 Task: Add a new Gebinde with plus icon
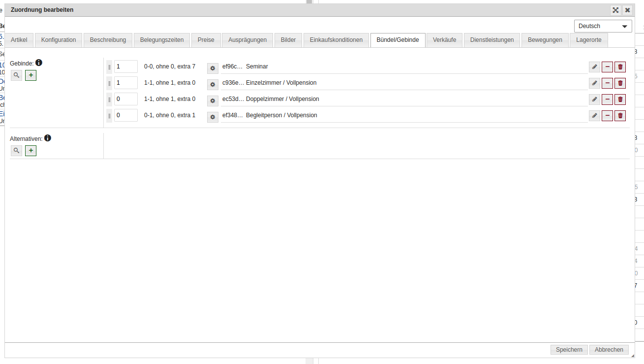[x=31, y=75]
